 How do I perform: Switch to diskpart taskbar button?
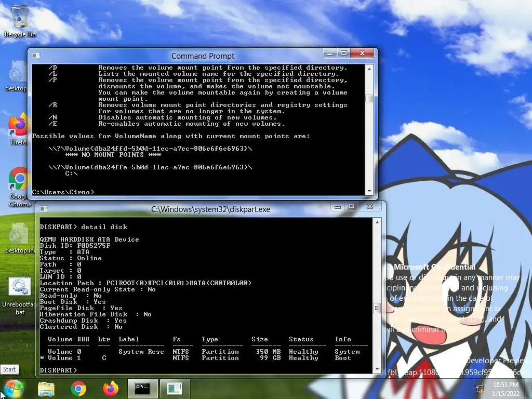coord(175,389)
